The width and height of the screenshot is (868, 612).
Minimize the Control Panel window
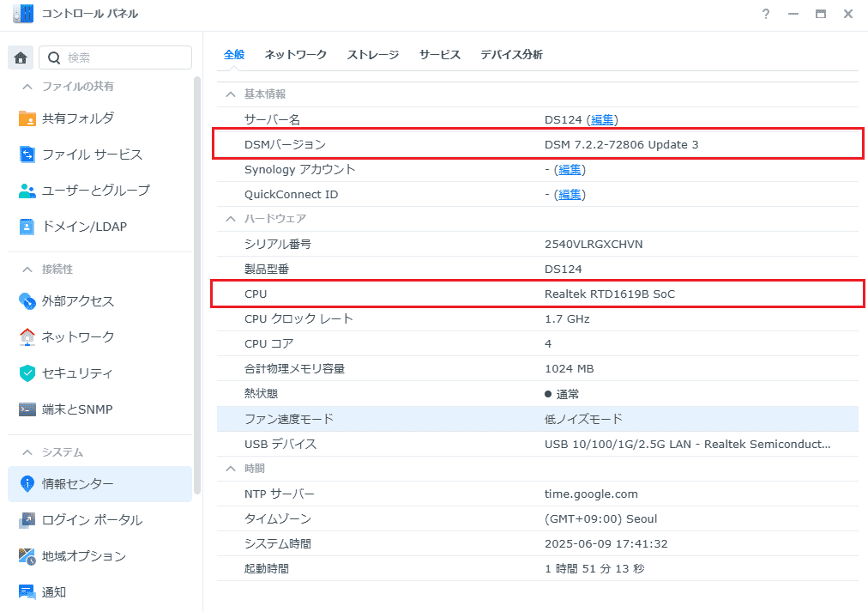pyautogui.click(x=793, y=14)
